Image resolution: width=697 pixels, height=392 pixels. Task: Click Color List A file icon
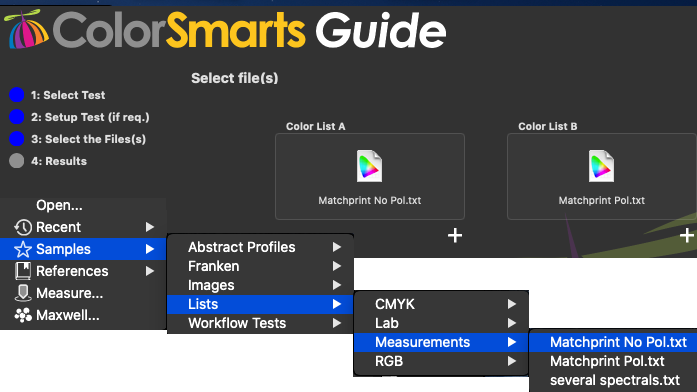coord(369,166)
